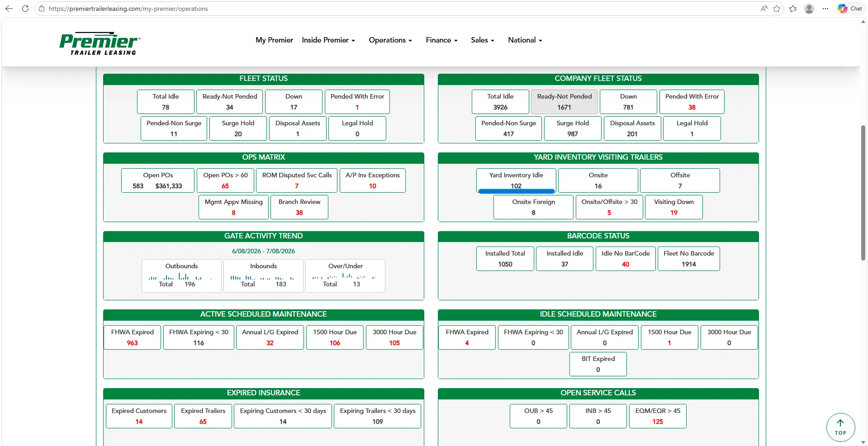Open the Fleet Status Total Idle 78 tile
This screenshot has width=868, height=446.
166,102
